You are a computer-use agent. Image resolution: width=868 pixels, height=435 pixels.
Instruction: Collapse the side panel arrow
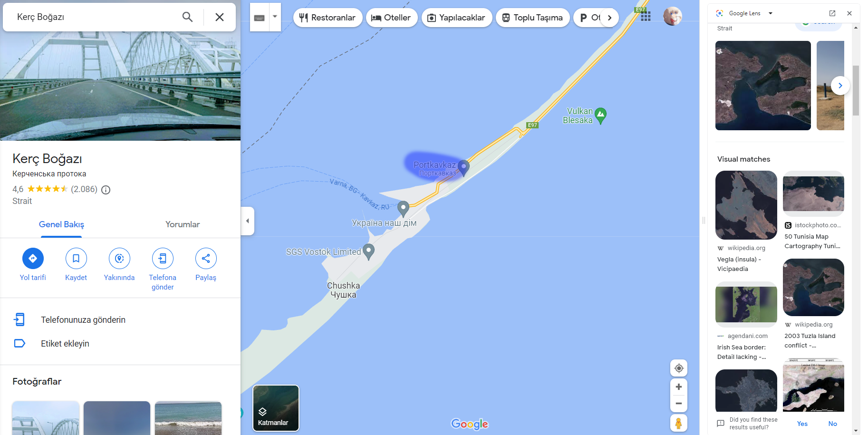click(x=248, y=221)
